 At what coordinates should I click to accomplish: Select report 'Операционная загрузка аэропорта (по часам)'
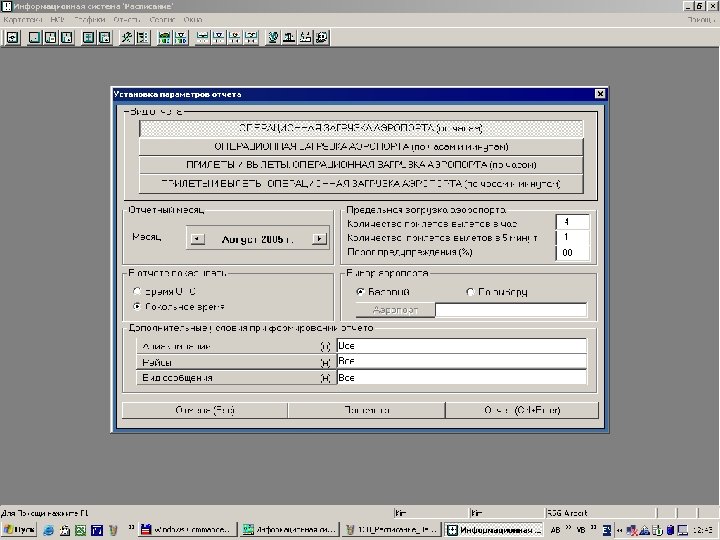(x=361, y=128)
